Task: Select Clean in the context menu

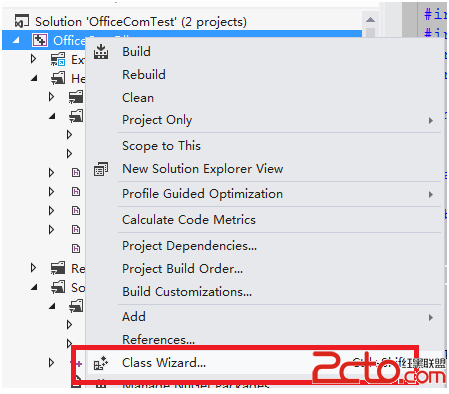Action: point(138,98)
